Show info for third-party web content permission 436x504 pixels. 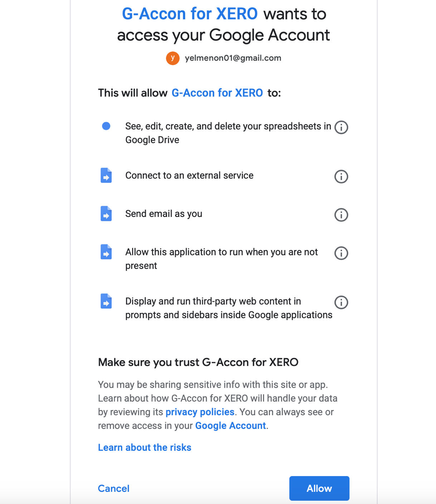pos(341,302)
